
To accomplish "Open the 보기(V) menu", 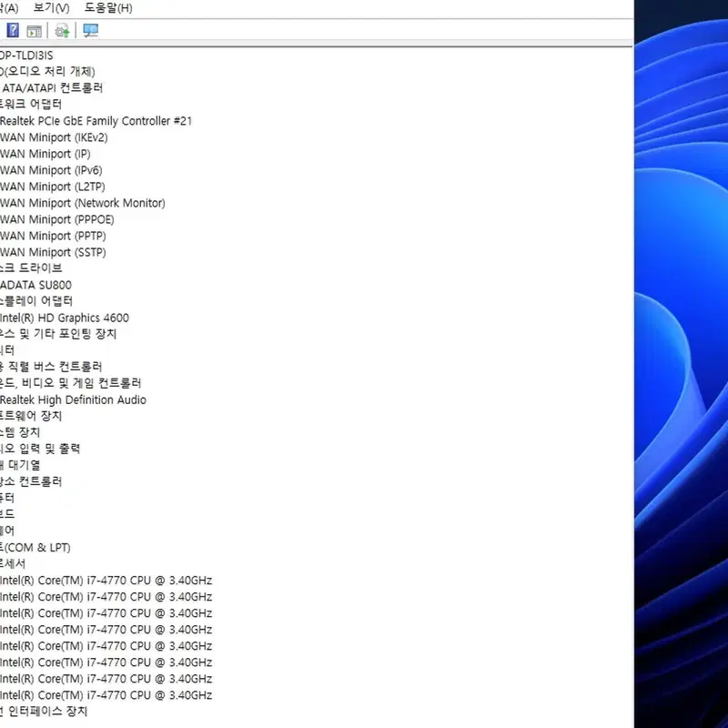I will [x=52, y=8].
